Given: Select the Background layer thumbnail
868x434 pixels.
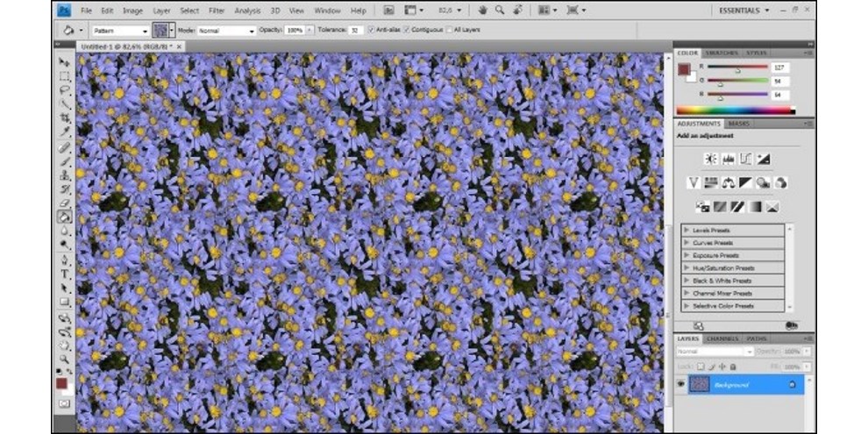Looking at the screenshot, I should [x=699, y=384].
